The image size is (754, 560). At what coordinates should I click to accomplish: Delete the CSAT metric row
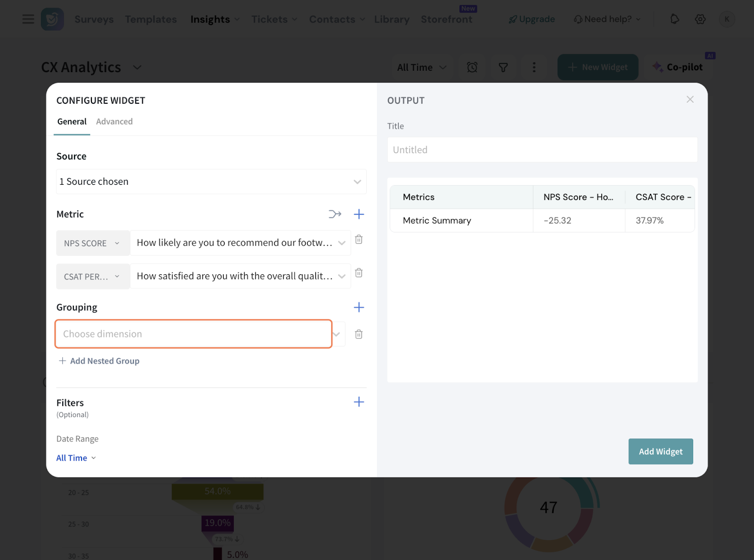[x=359, y=273]
